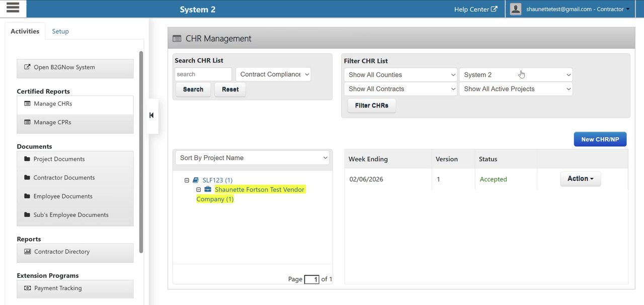644x305 pixels.
Task: Click the CHR Management header icon
Action: click(x=177, y=39)
